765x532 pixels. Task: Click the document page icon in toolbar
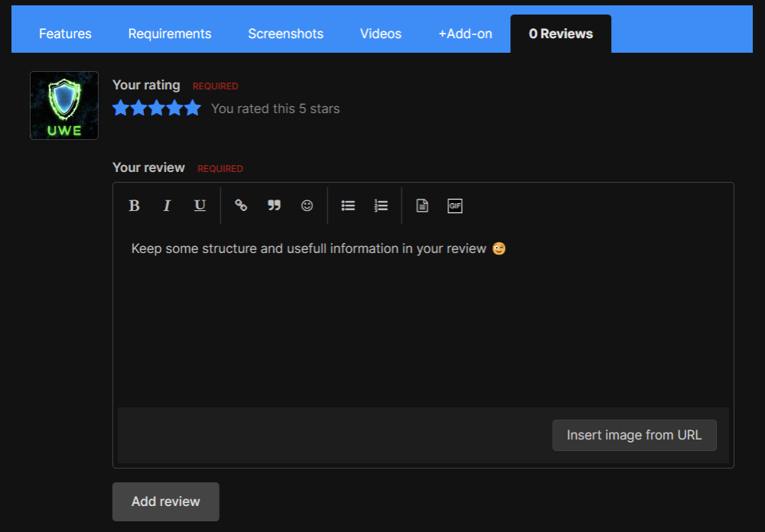[422, 206]
